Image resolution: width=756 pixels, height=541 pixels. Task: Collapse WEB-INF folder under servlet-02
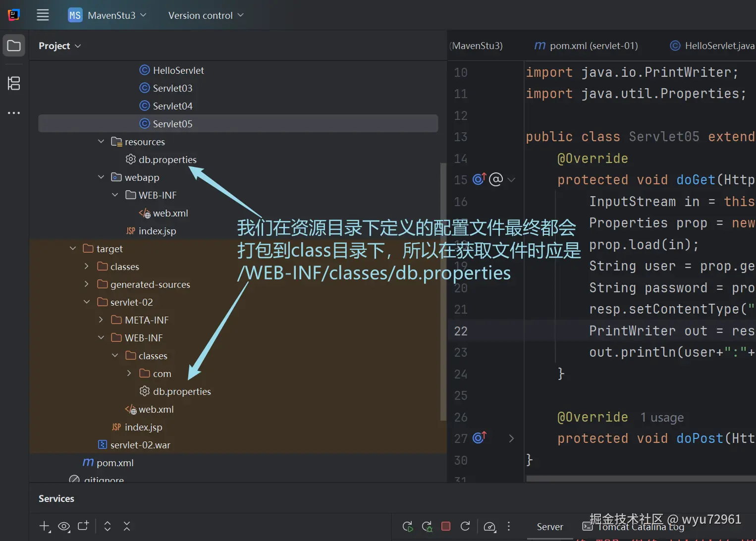point(101,338)
